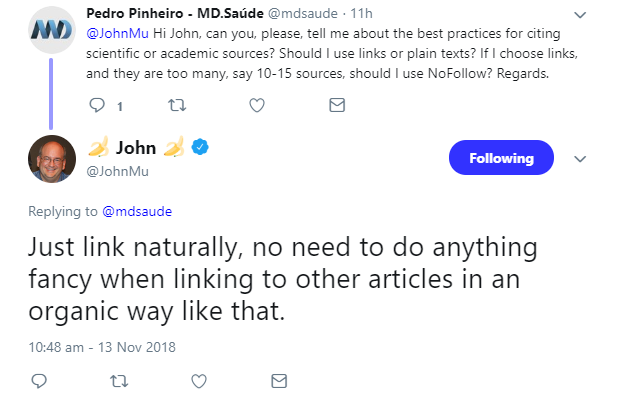
Task: Click the @JohnMu handle under John's name
Action: click(117, 170)
